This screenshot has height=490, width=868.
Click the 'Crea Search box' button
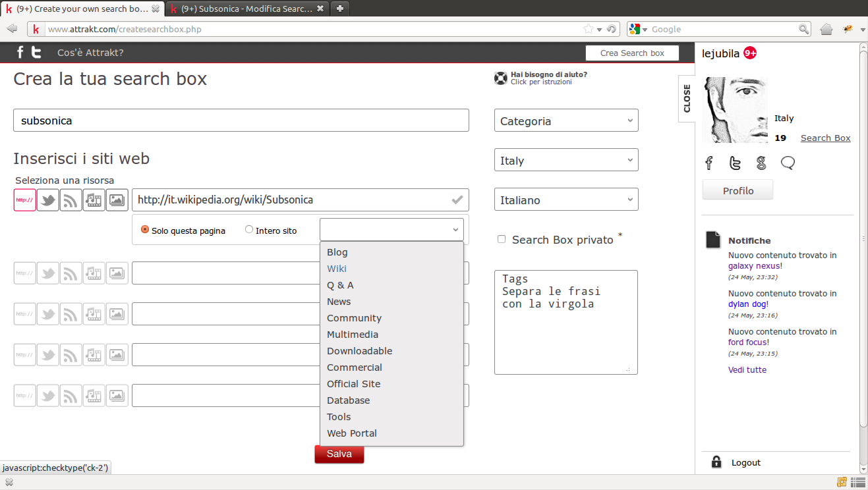point(632,53)
